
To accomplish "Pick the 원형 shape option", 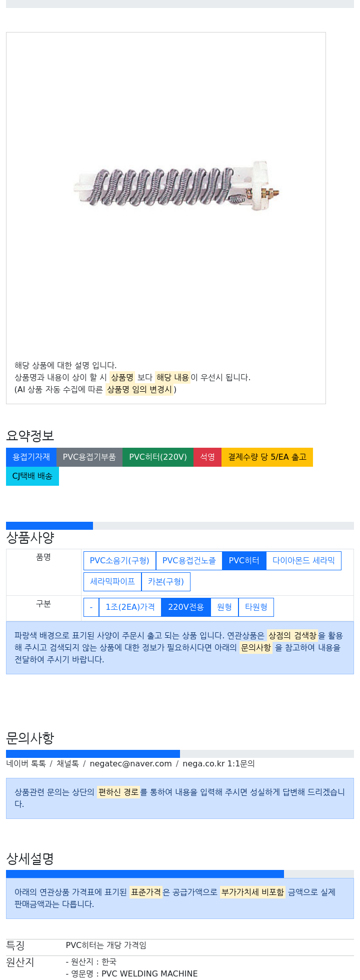I will (x=224, y=607).
